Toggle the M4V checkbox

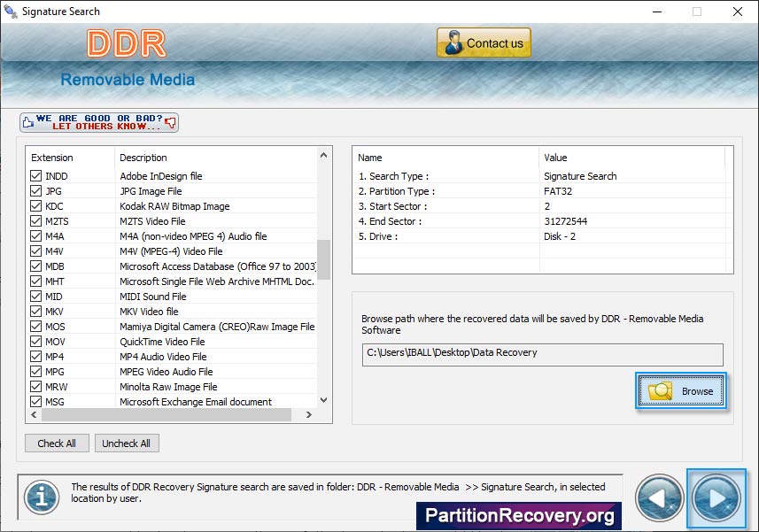(x=35, y=251)
